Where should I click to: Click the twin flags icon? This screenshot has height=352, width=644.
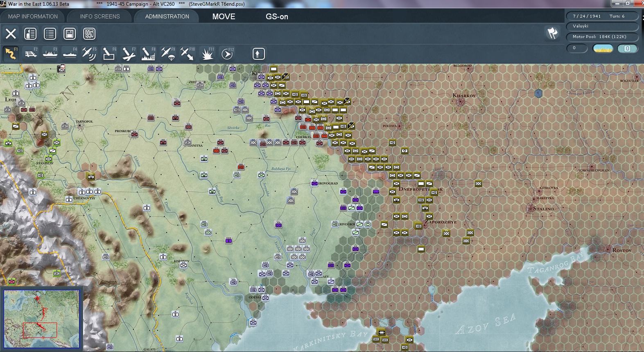553,33
